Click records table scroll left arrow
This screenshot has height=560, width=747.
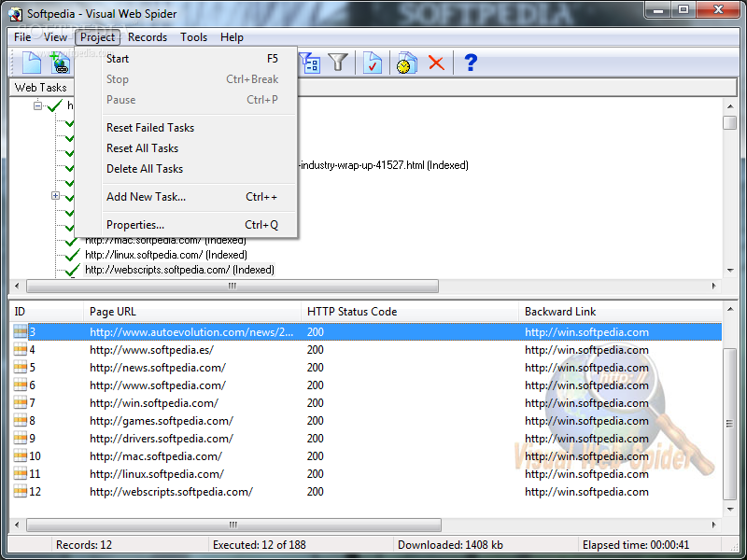[x=17, y=525]
